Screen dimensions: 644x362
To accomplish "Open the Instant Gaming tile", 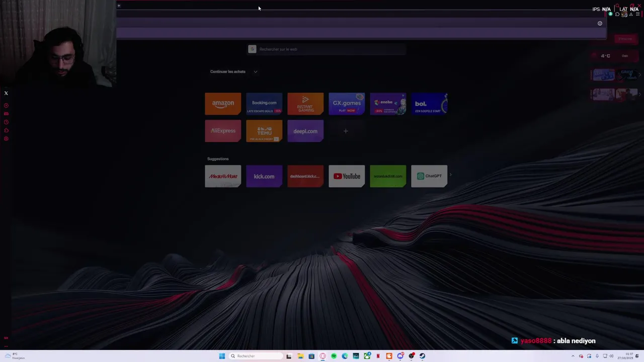I will pyautogui.click(x=305, y=104).
